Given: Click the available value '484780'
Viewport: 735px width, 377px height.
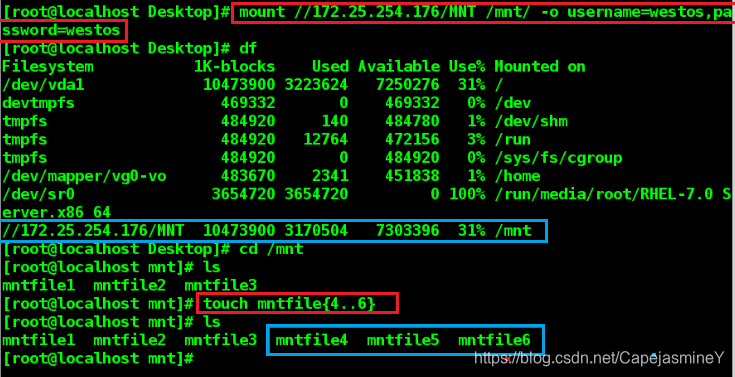Looking at the screenshot, I should [x=412, y=122].
